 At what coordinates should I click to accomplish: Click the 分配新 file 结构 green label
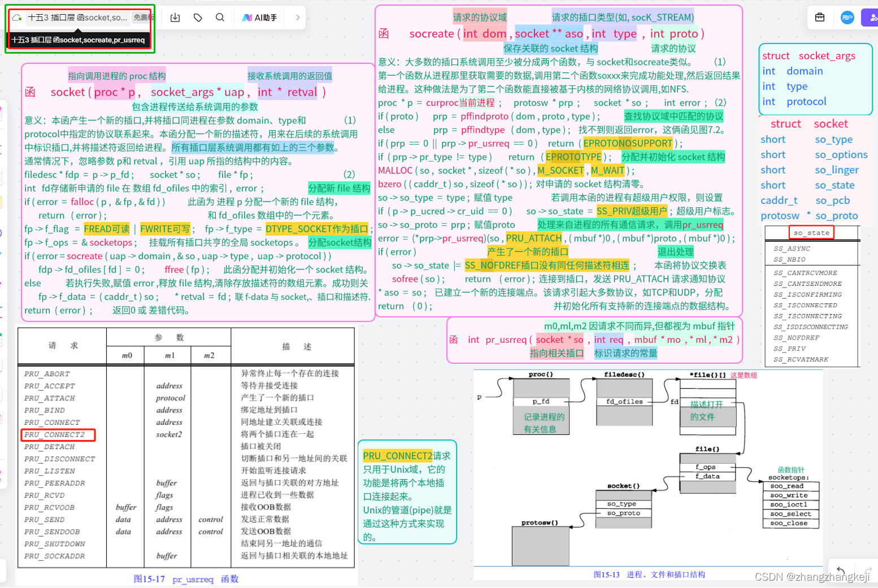[339, 188]
